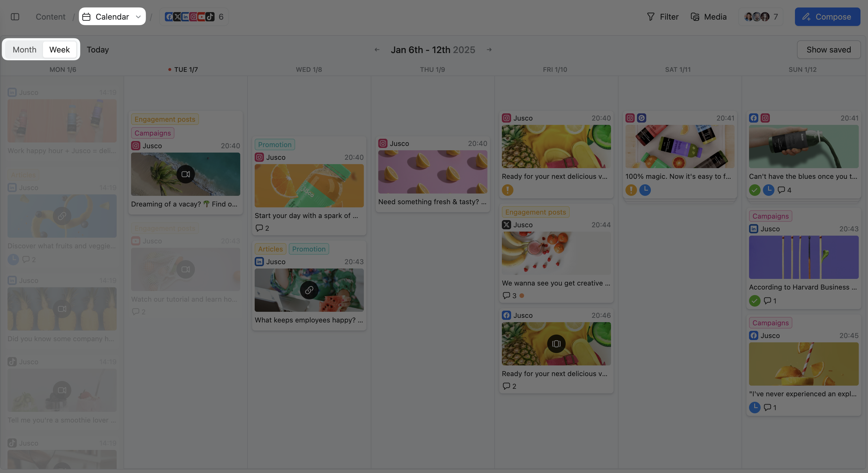Click the next week arrow
This screenshot has width=868, height=473.
tap(489, 50)
